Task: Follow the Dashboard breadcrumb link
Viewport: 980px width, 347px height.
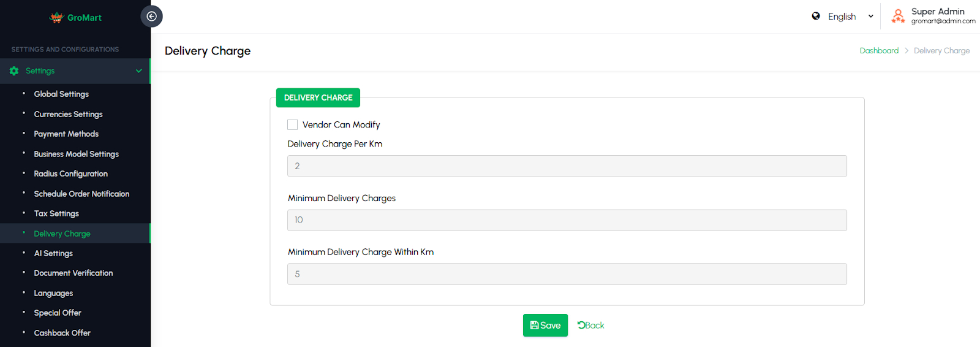Action: 879,51
